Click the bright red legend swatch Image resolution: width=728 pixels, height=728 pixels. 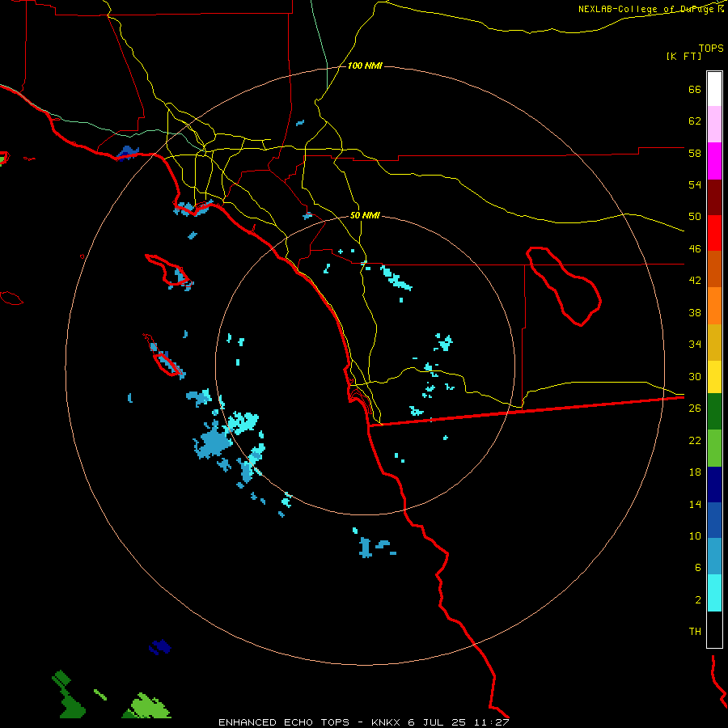(714, 233)
